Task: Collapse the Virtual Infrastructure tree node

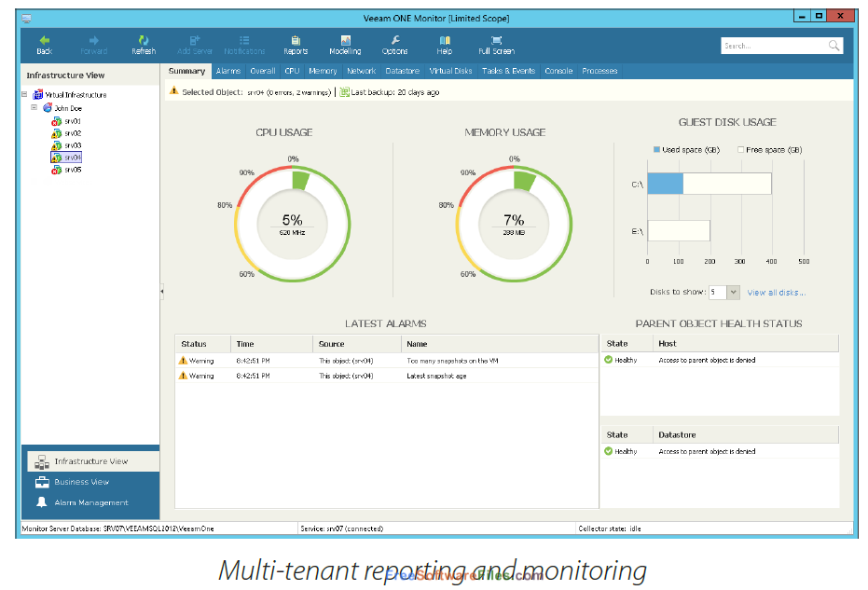Action: [x=24, y=94]
